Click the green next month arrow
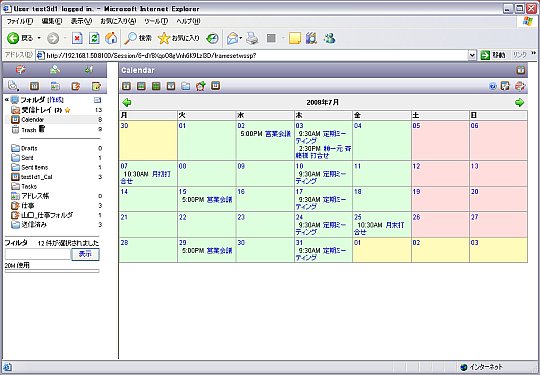This screenshot has height=375, width=540. (x=519, y=102)
